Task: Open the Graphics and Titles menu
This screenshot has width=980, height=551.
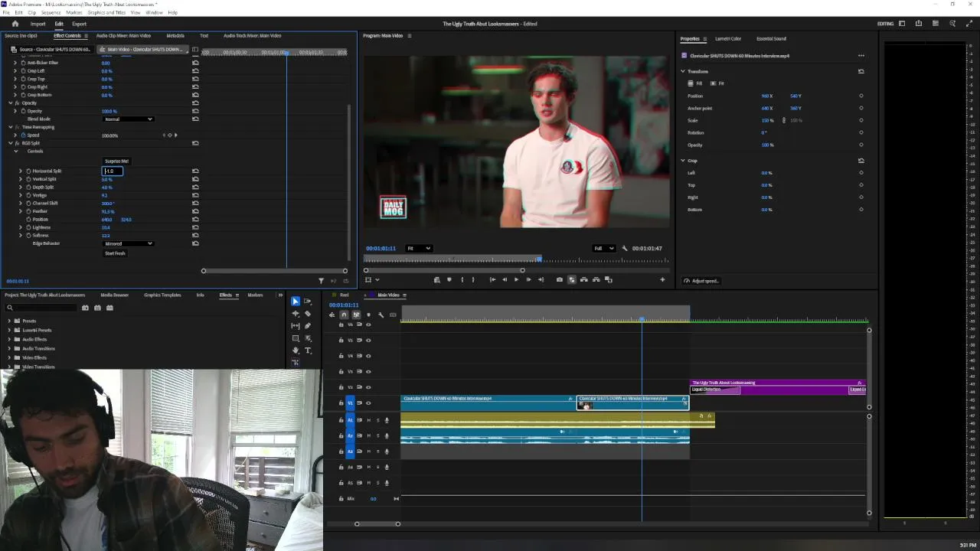Action: coord(106,13)
